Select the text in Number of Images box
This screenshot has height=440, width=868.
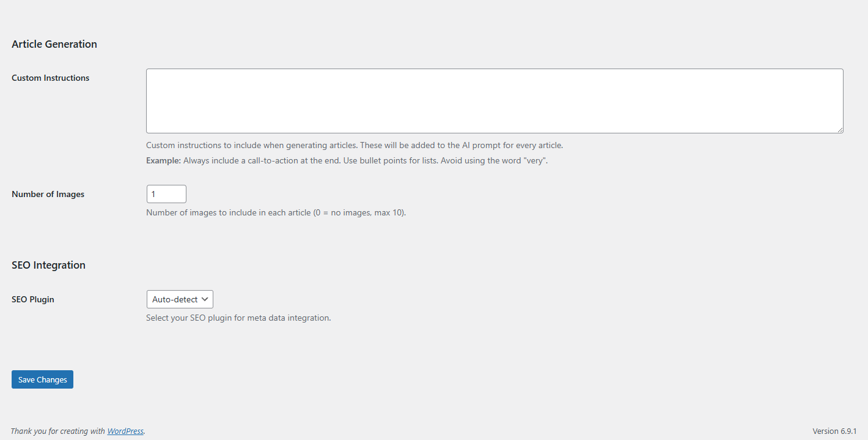click(x=166, y=193)
